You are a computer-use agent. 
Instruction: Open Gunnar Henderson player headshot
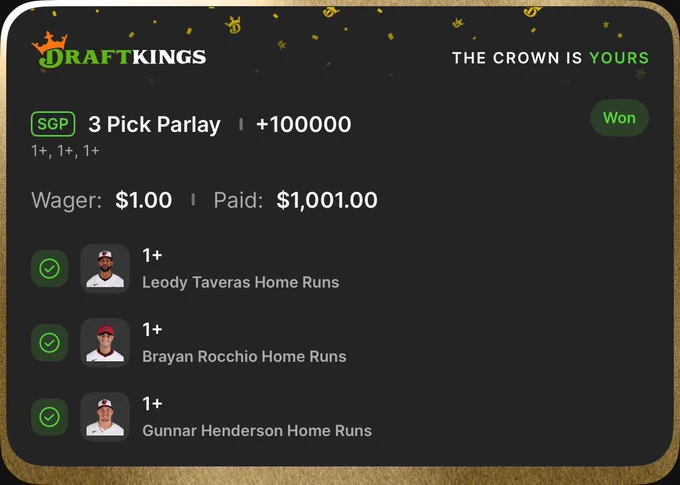(x=105, y=417)
